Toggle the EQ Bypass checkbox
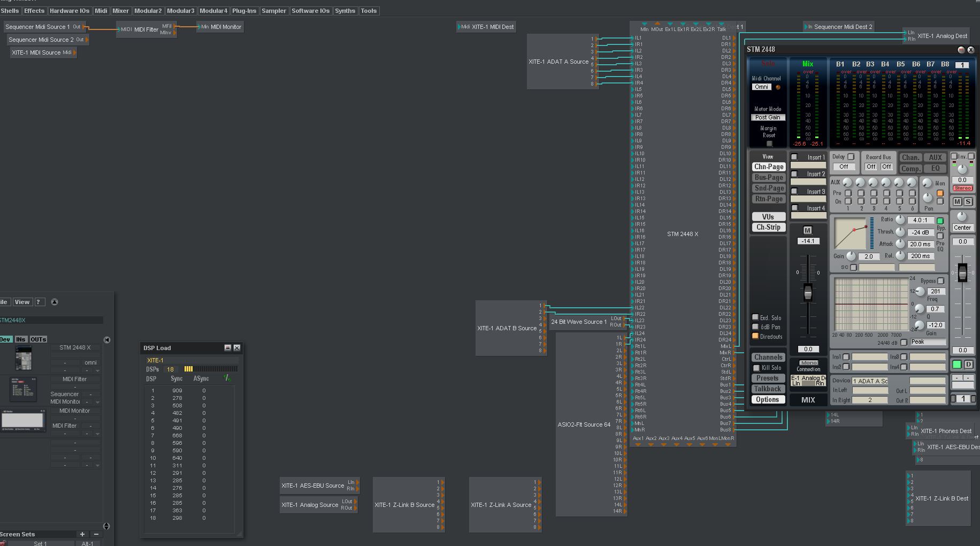Image resolution: width=980 pixels, height=546 pixels. click(941, 281)
